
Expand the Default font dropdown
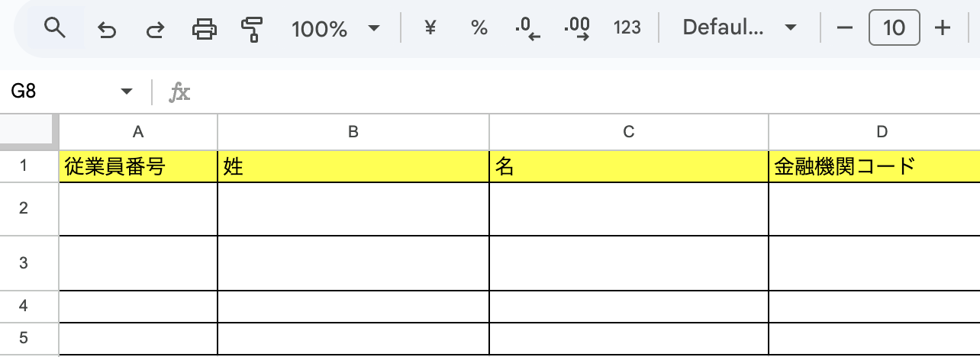coord(738,28)
